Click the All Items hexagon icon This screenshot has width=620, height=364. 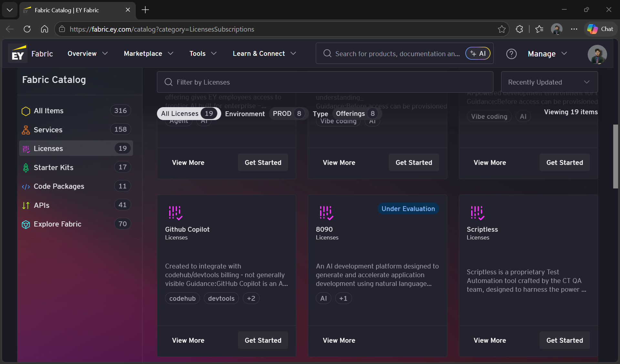click(26, 111)
